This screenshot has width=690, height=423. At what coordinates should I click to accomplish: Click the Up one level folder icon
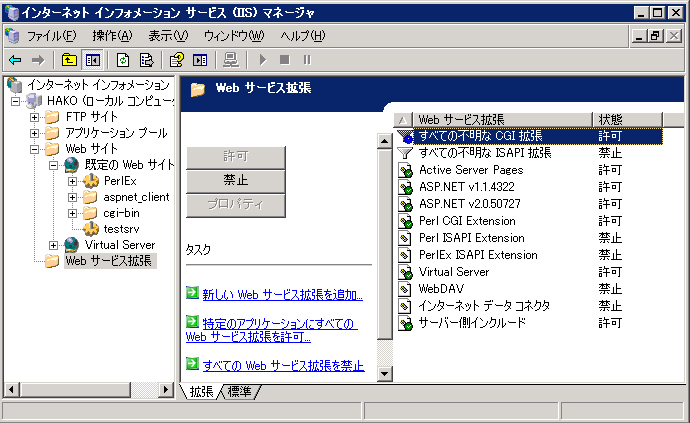click(69, 60)
